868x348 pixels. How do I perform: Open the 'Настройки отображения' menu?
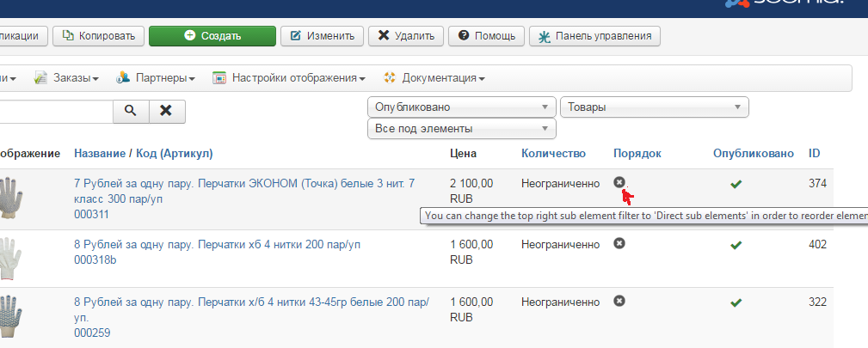tap(288, 78)
